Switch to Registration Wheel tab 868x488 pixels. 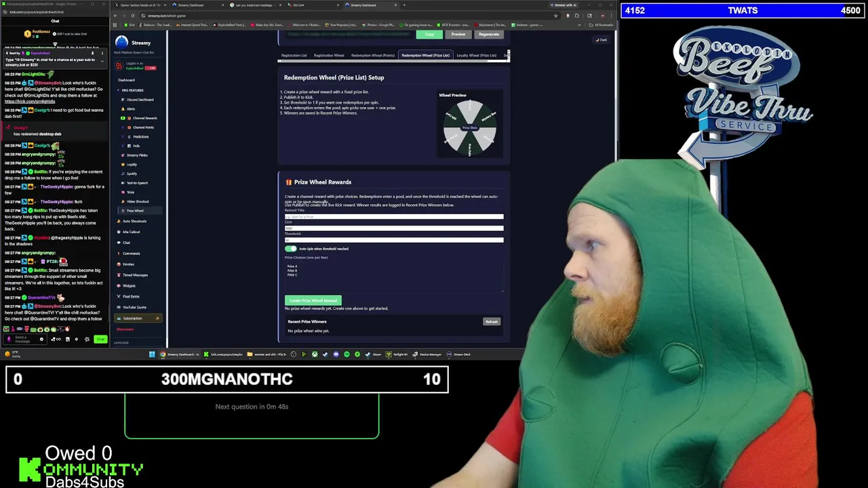coord(328,56)
